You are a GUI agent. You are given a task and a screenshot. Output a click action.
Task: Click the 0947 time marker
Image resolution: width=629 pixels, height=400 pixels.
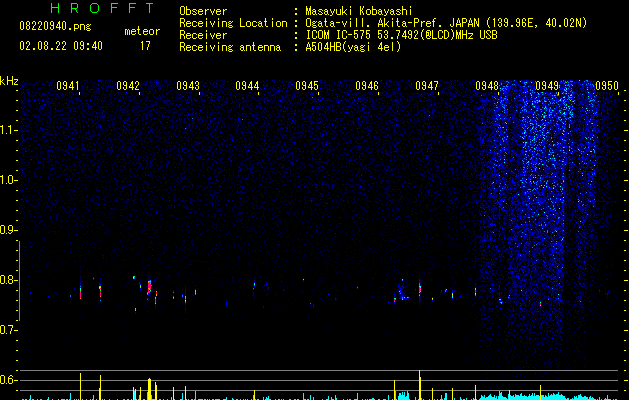tap(427, 86)
